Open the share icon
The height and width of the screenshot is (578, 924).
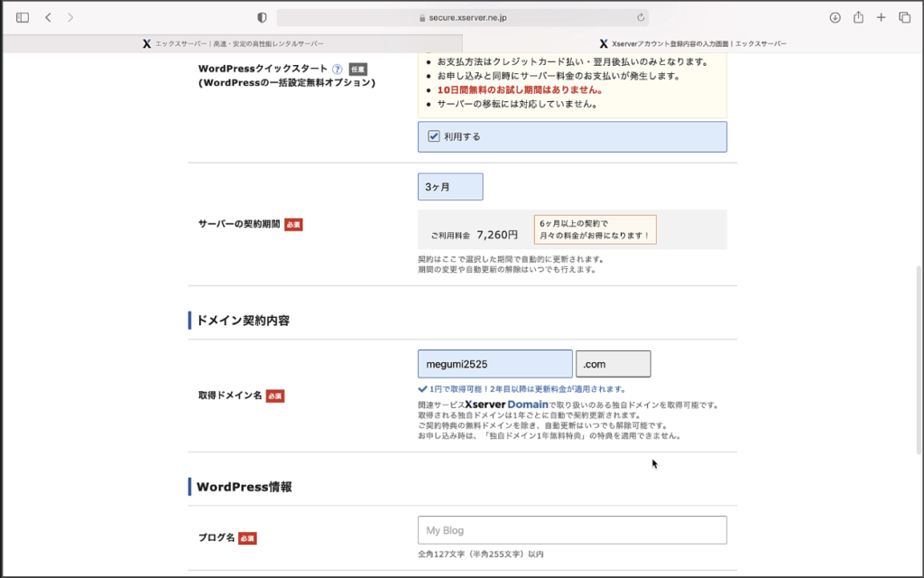click(x=858, y=17)
